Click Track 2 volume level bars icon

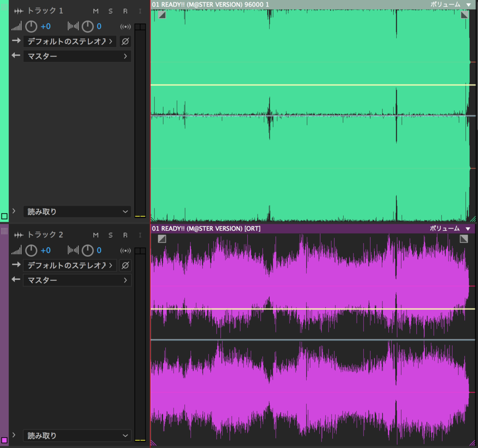[x=16, y=250]
